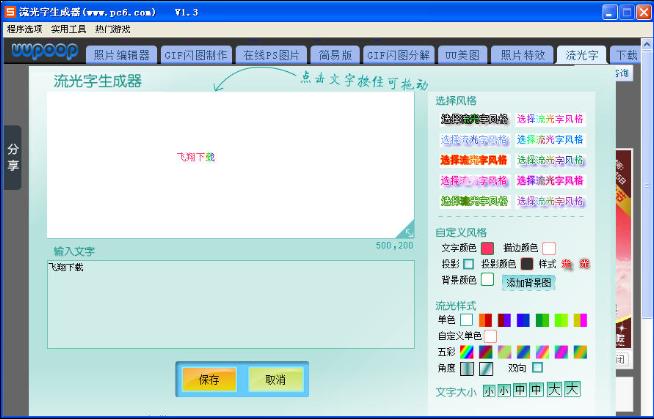Switch to the GIF闪图制作 tab

(x=198, y=55)
